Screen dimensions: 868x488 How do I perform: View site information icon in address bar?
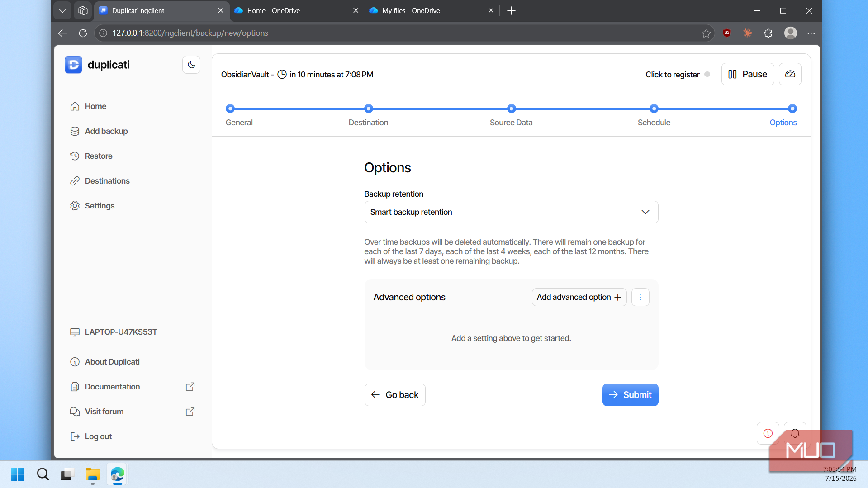point(103,33)
